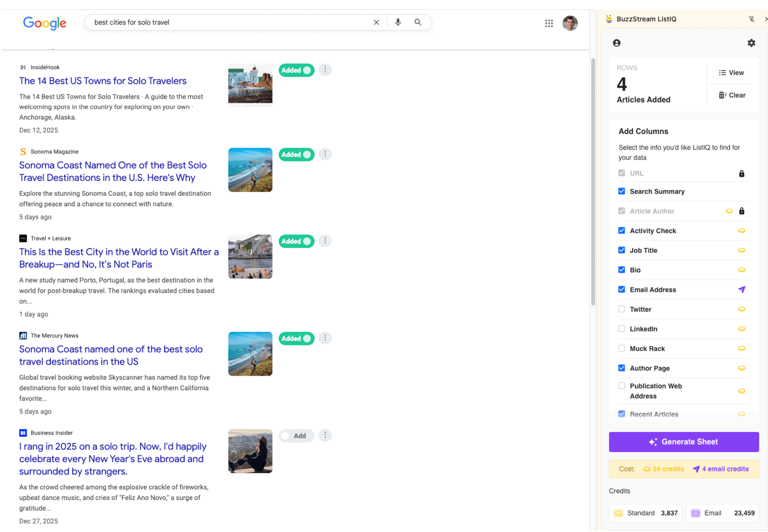The image size is (768, 532).
Task: Open options menu on the InsideHook result
Action: [x=325, y=69]
